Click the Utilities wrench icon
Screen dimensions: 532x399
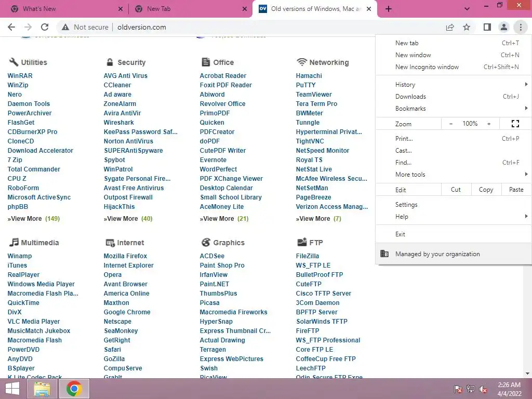pyautogui.click(x=13, y=62)
